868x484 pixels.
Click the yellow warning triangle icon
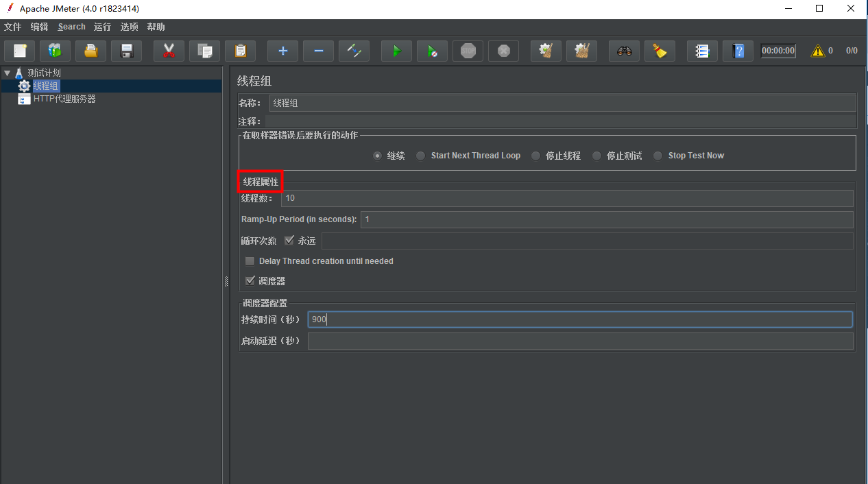[x=818, y=51]
